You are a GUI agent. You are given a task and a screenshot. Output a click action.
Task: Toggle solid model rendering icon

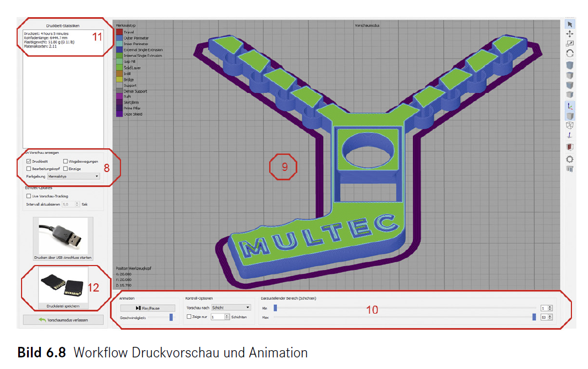pos(570,116)
